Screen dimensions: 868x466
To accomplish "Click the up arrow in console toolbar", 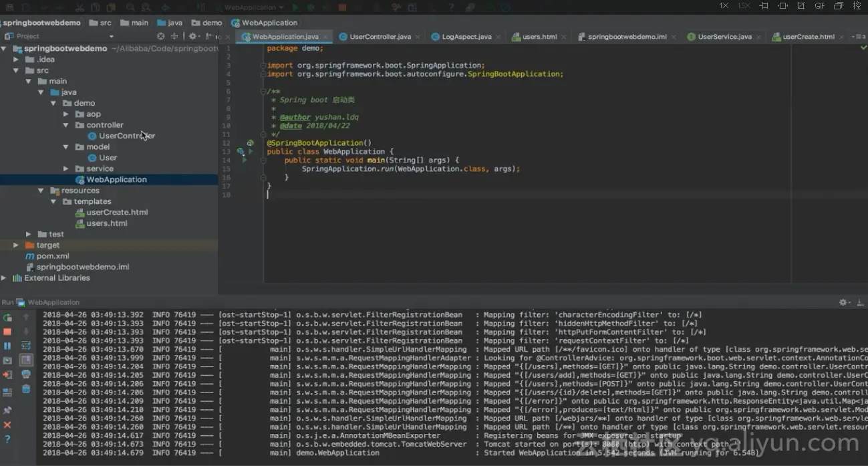I will click(x=26, y=318).
